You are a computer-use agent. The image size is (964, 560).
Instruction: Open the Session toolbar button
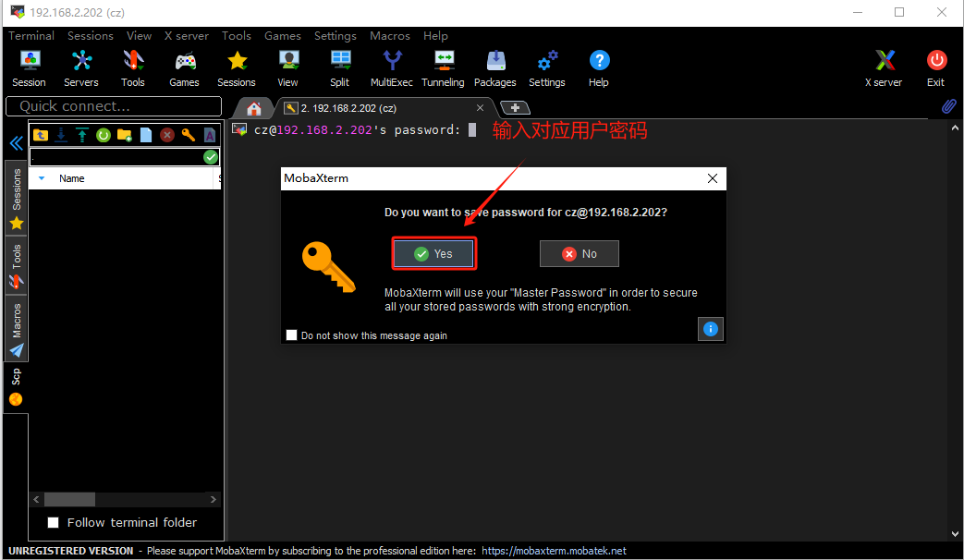(29, 69)
